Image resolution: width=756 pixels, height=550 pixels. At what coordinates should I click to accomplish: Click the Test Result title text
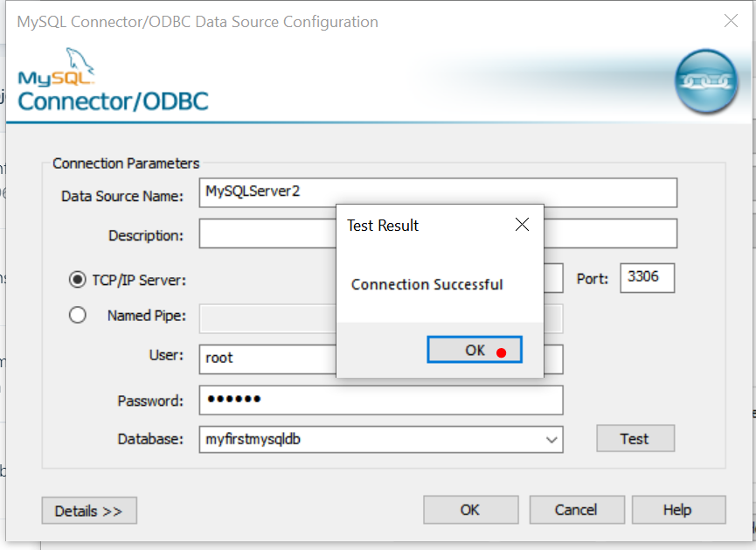click(x=383, y=226)
